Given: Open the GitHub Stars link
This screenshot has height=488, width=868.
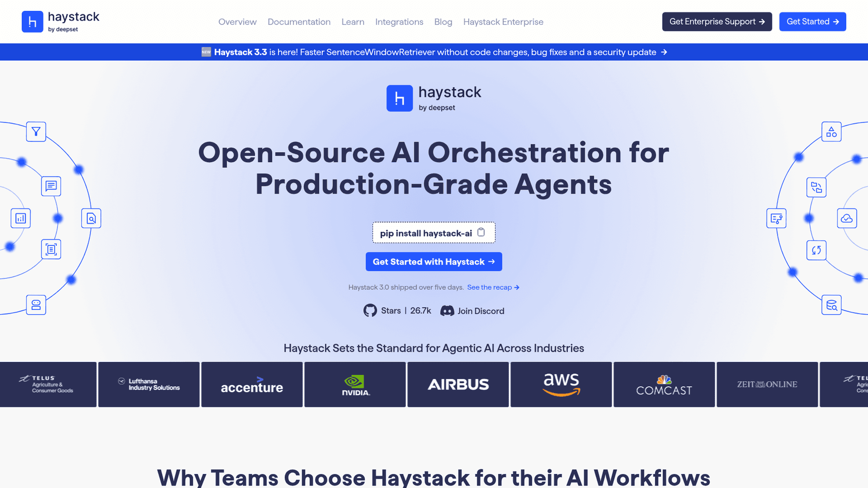Looking at the screenshot, I should pos(397,310).
